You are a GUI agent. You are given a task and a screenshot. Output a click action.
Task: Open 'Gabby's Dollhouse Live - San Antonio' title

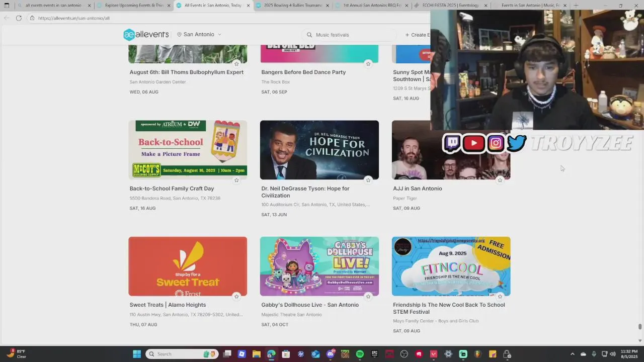coord(310,305)
